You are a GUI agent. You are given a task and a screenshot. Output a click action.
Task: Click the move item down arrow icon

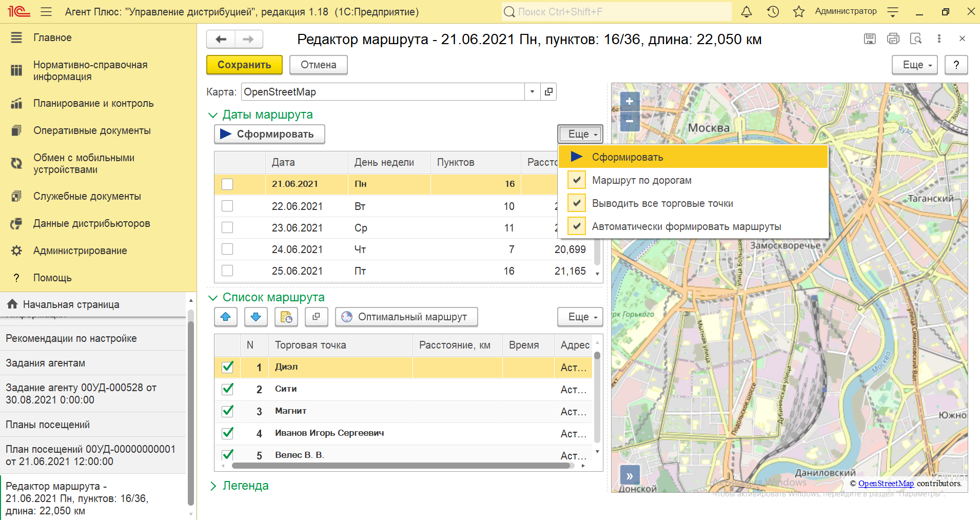[256, 317]
